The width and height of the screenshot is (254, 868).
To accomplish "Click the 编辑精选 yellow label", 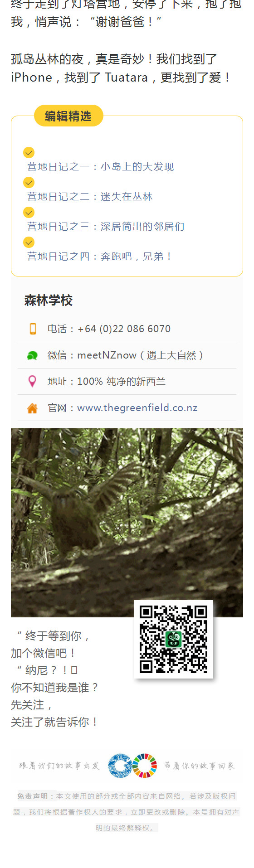I will [x=68, y=116].
